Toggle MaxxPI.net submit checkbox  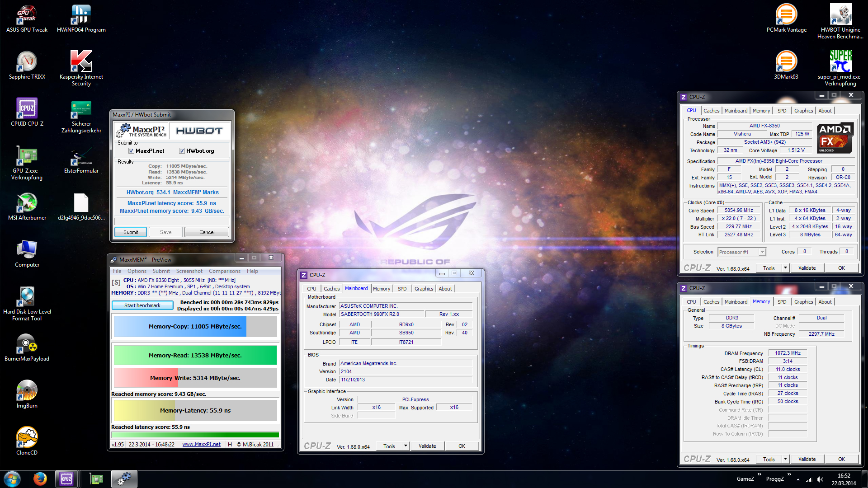point(131,151)
